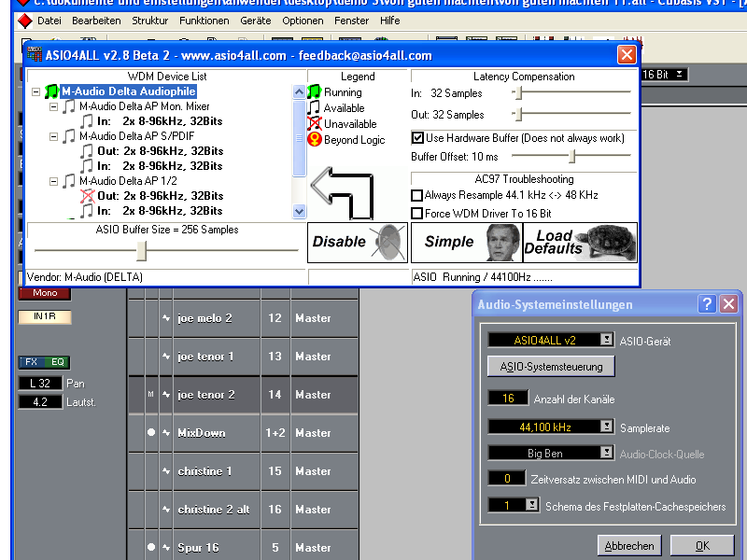Collapse the M-Audio Delta AP S/PDIF node
747x560 pixels.
click(54, 136)
